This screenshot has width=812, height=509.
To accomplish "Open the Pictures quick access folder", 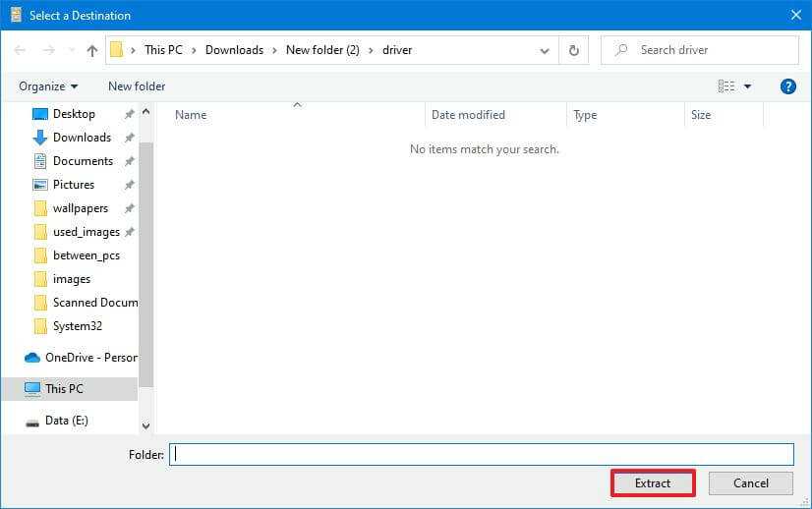I will [73, 185].
